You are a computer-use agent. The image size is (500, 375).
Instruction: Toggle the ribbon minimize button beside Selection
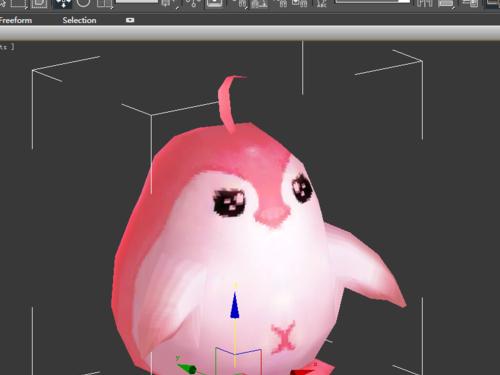(130, 20)
